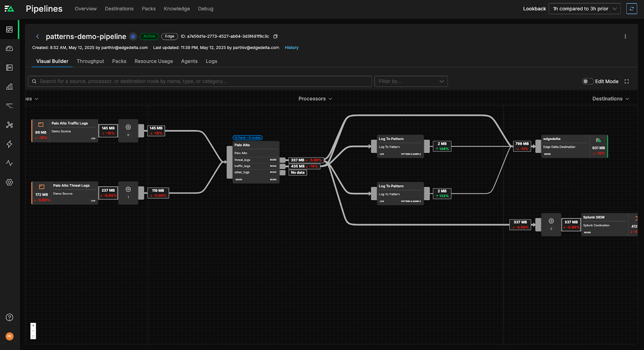This screenshot has height=350, width=644.
Task: Open the Filter by dropdown
Action: (411, 81)
